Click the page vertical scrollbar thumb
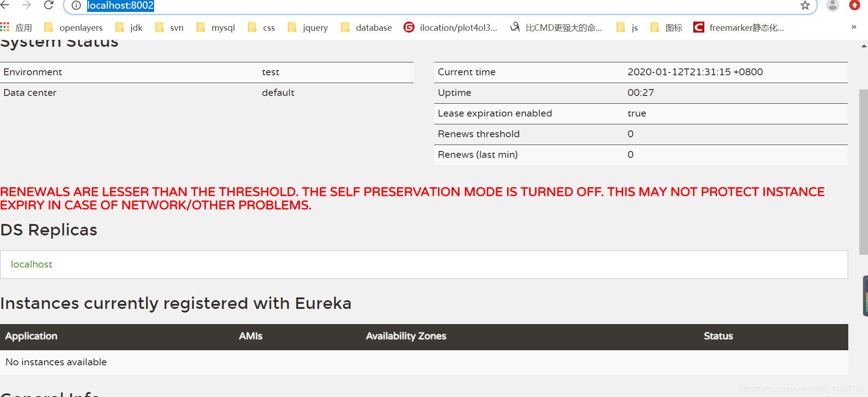 [864, 172]
